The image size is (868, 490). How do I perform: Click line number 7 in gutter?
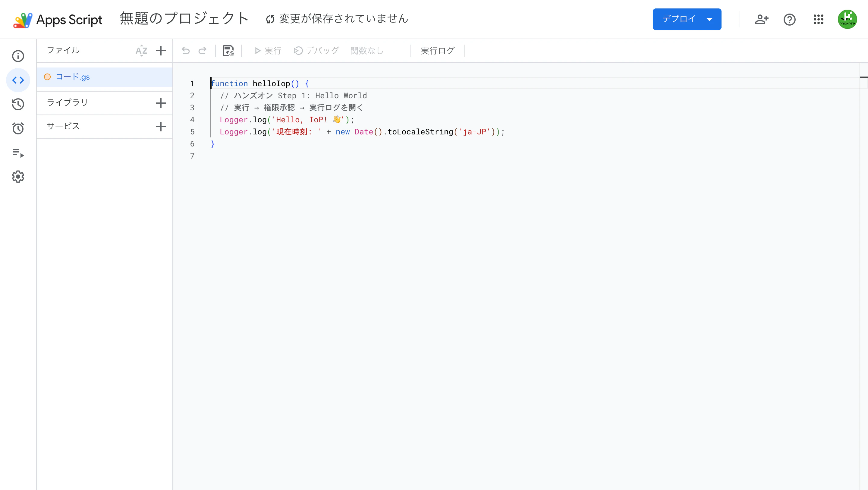coord(192,156)
